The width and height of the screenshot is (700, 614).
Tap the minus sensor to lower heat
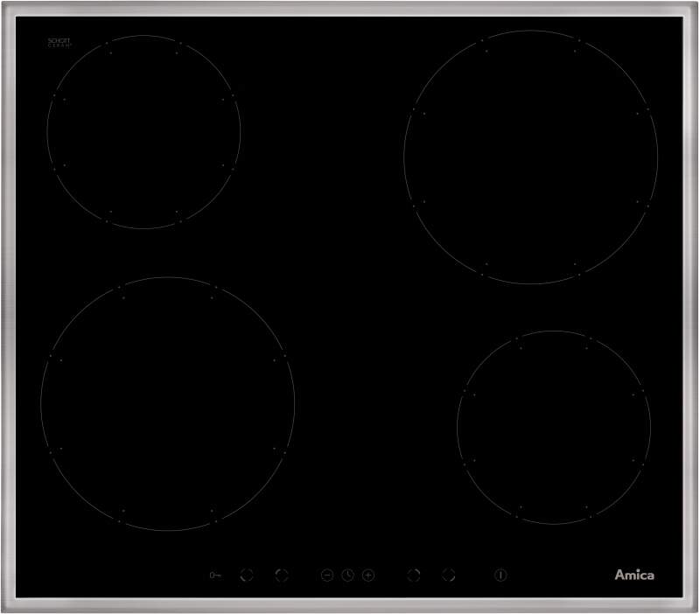[327, 576]
